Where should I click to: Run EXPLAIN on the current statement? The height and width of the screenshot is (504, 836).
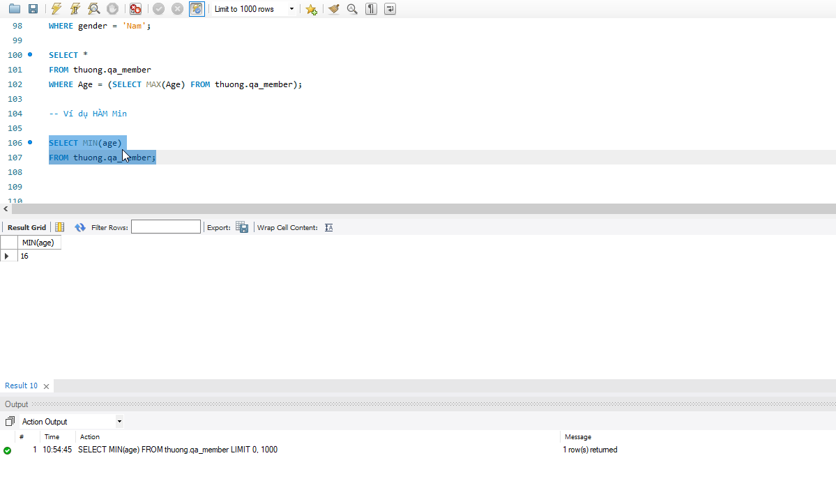(94, 8)
